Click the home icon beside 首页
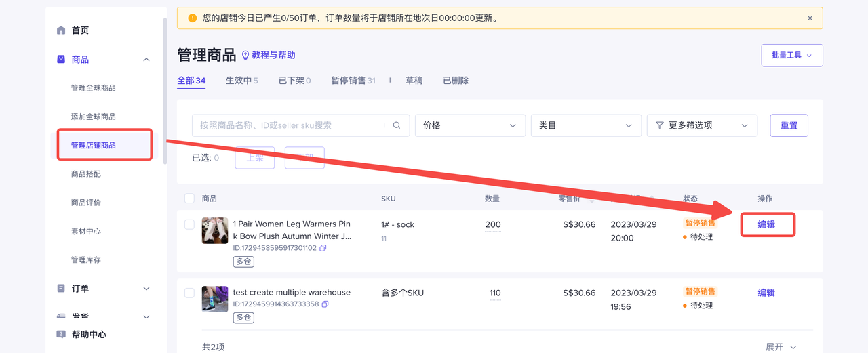 [61, 30]
